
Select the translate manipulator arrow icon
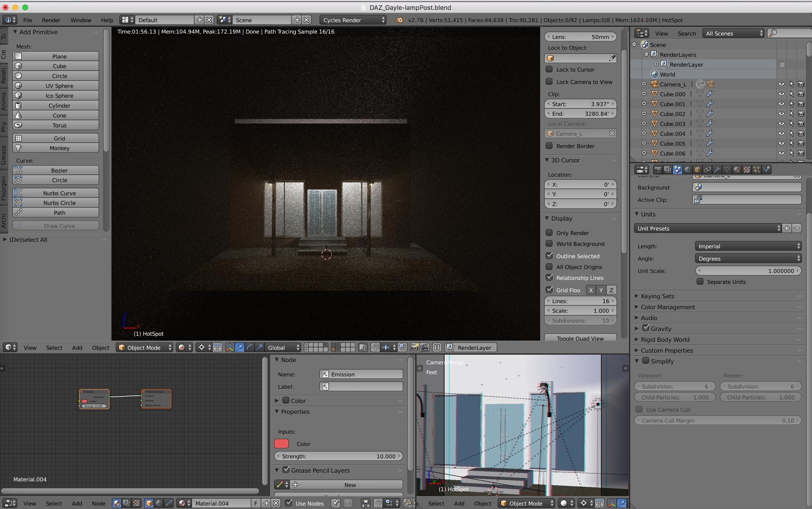click(240, 347)
